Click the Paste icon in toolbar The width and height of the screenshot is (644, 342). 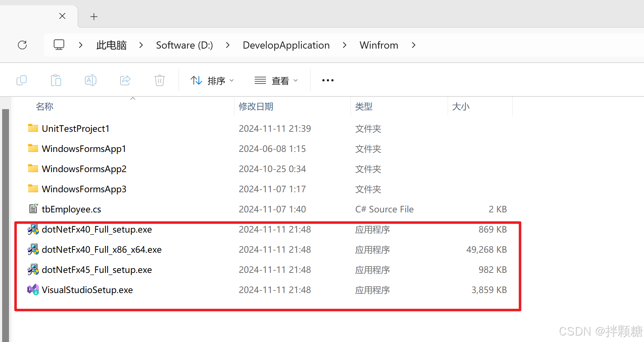56,80
